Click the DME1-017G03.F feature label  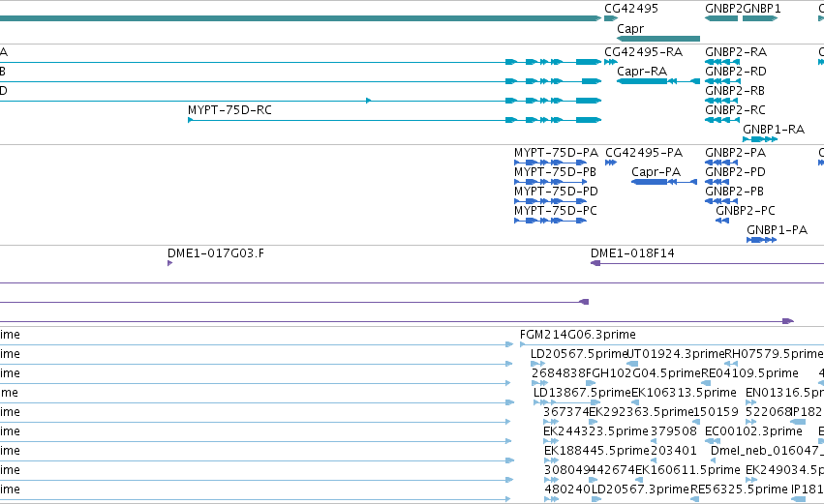pyautogui.click(x=216, y=253)
